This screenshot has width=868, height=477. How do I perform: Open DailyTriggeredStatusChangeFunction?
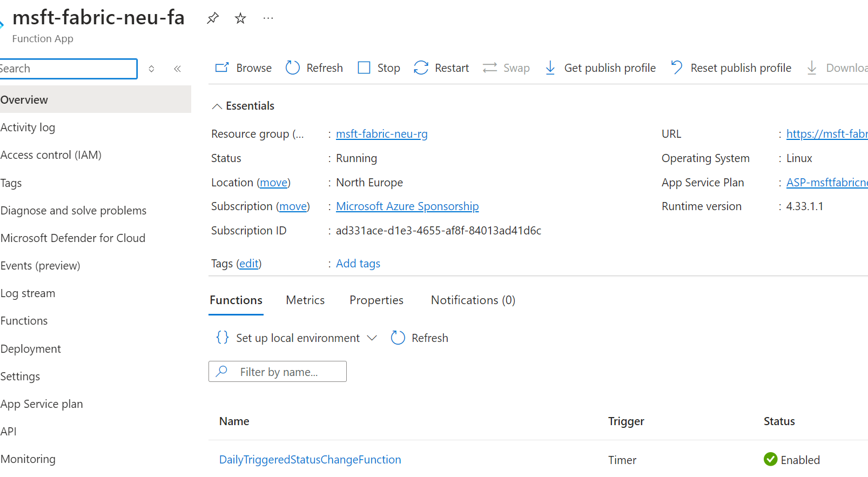click(310, 460)
